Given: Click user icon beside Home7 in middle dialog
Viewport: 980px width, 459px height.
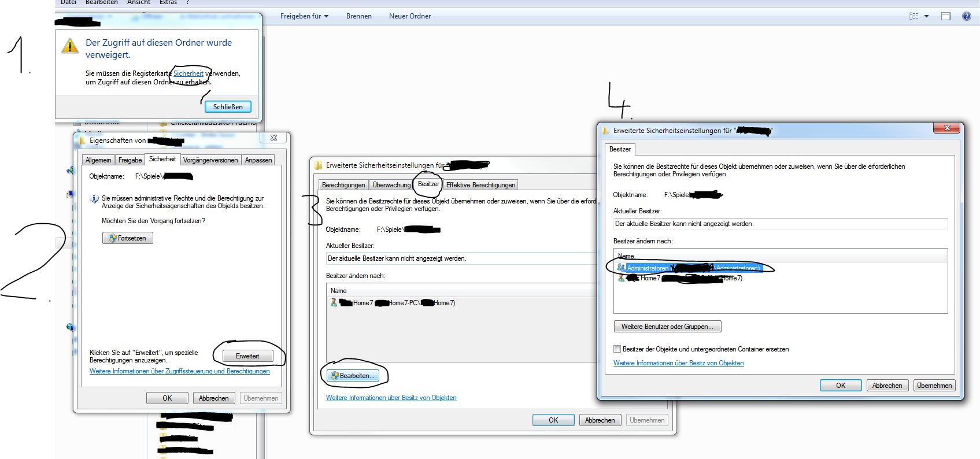Looking at the screenshot, I should point(334,303).
